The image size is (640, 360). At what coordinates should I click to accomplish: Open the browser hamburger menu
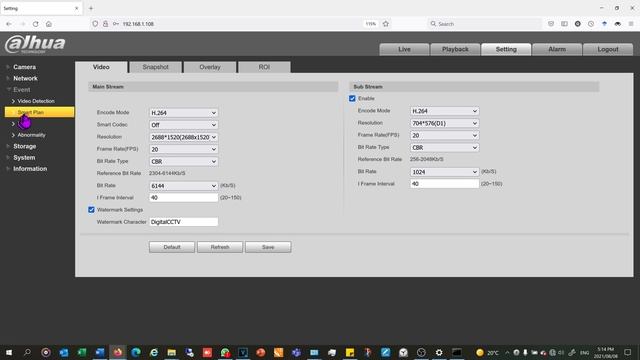point(631,24)
